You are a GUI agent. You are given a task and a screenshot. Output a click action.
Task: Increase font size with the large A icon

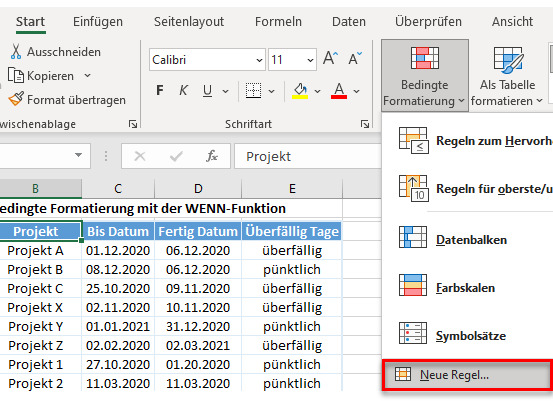(330, 59)
